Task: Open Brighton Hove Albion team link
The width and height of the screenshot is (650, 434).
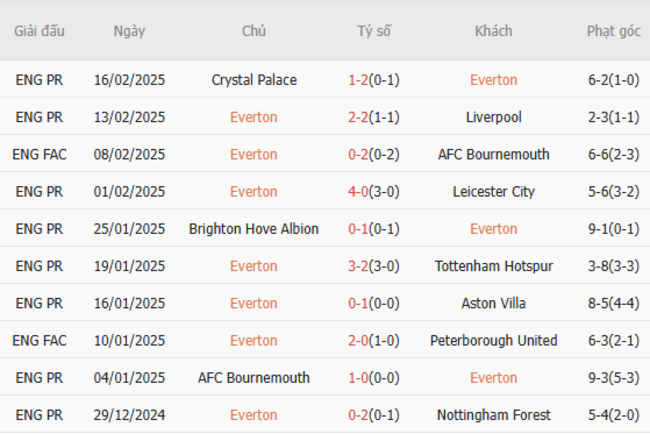Action: pyautogui.click(x=254, y=228)
